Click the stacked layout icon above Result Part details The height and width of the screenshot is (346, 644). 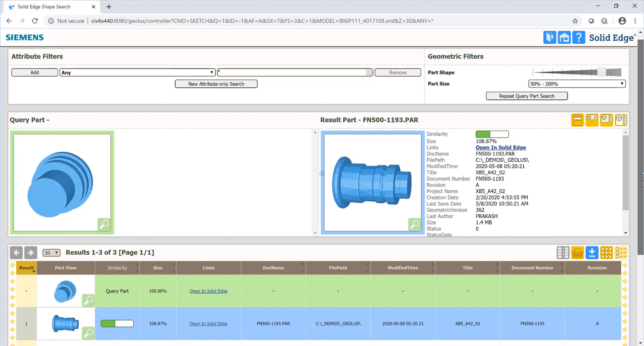[577, 120]
